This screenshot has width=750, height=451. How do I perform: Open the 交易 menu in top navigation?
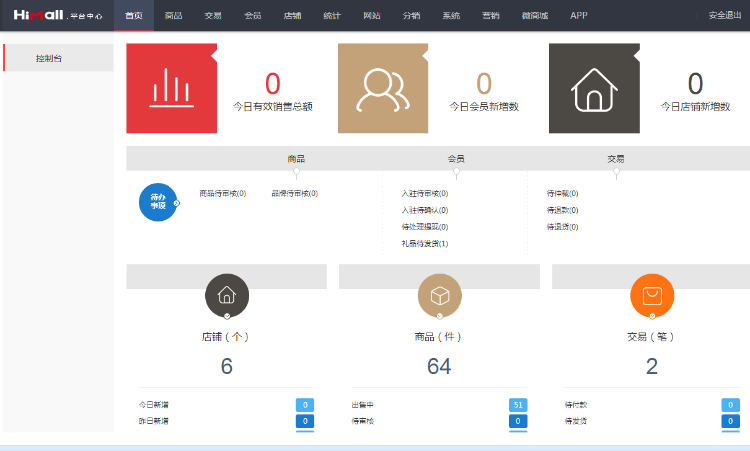213,15
